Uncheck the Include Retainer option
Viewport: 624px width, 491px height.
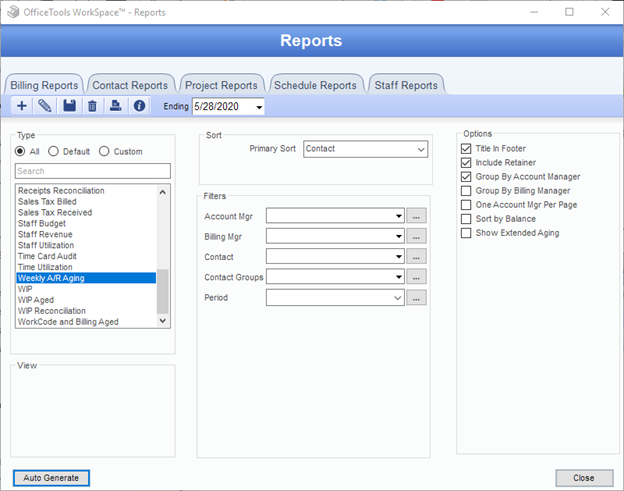466,163
